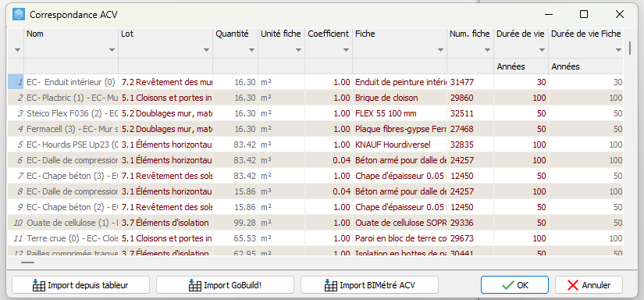Open the Num. fiche column filter dropdown
644x300 pixels.
tap(487, 50)
